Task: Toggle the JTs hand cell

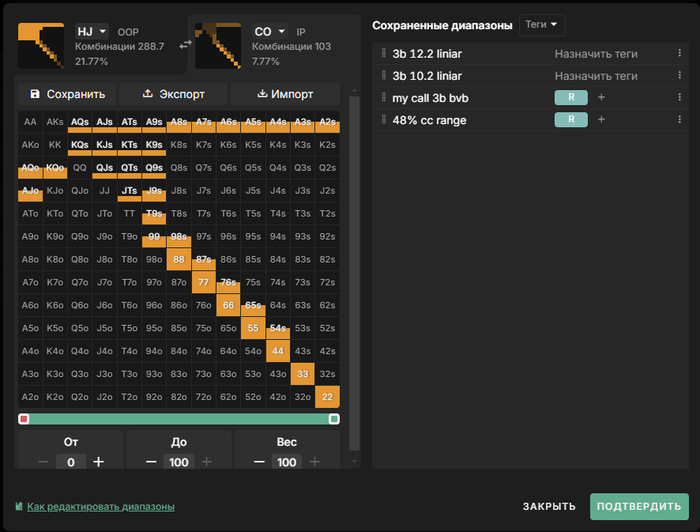Action: click(129, 191)
